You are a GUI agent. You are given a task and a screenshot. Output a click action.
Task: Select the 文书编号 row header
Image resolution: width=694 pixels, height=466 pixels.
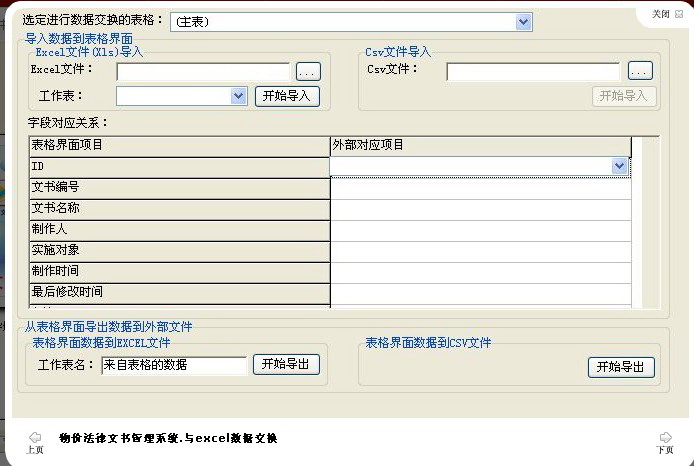click(x=180, y=189)
